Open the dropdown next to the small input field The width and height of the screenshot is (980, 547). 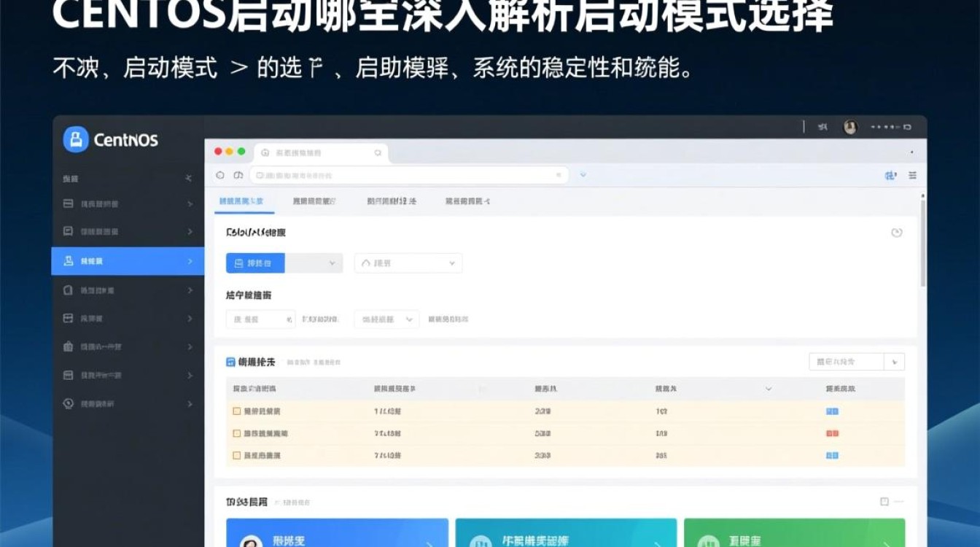386,319
